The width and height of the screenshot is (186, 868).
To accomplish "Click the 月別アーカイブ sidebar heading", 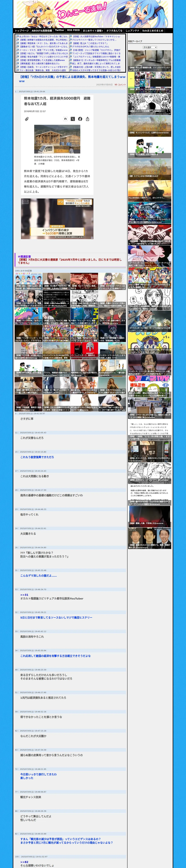I will pyautogui.click(x=135, y=41).
